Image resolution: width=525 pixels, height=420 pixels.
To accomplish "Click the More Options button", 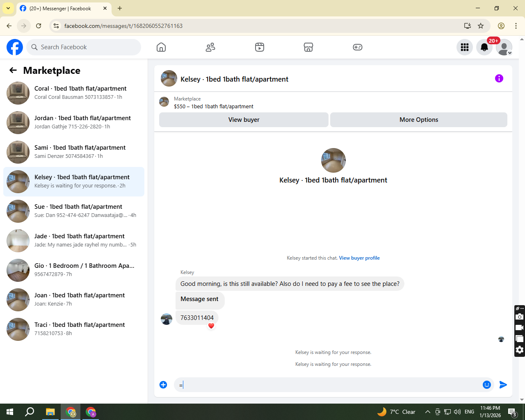I will point(419,120).
